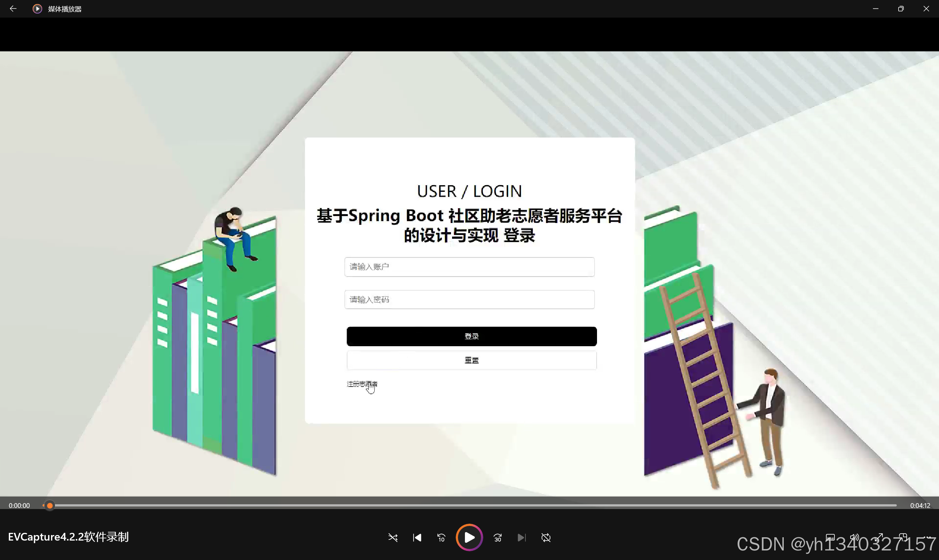This screenshot has height=560, width=939.
Task: Click the 请输入账户 account field
Action: pyautogui.click(x=469, y=267)
